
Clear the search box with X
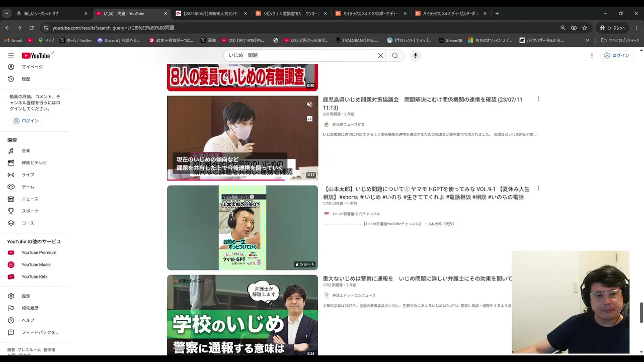pos(380,55)
